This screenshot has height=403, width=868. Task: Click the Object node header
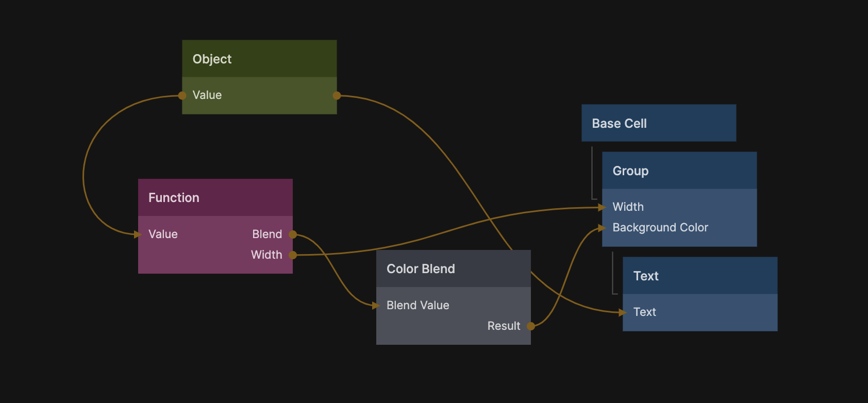point(259,59)
